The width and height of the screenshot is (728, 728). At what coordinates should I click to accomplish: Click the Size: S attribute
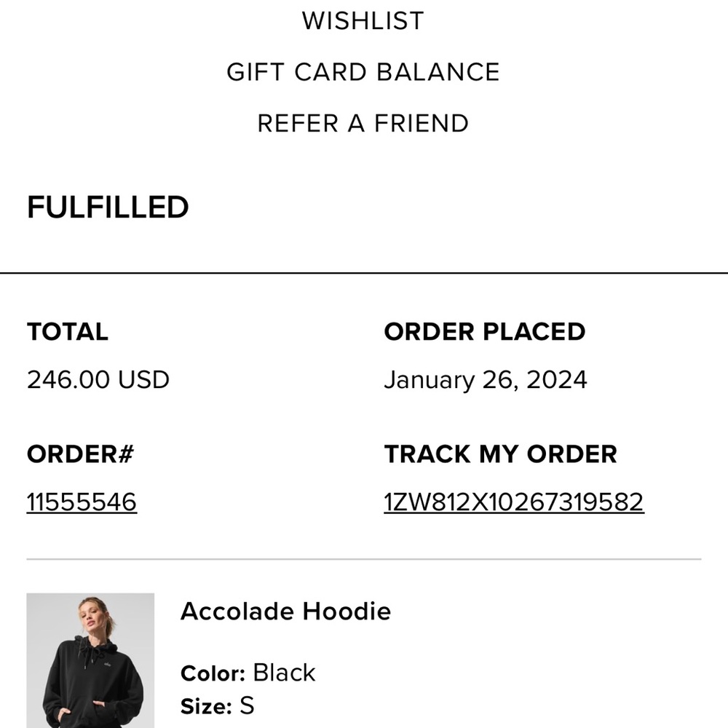coord(217,705)
